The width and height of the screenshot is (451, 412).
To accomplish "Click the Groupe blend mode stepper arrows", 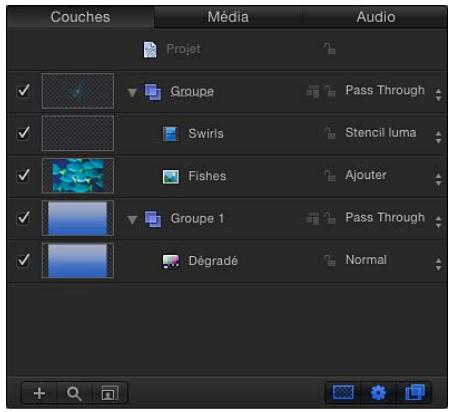I will (438, 95).
